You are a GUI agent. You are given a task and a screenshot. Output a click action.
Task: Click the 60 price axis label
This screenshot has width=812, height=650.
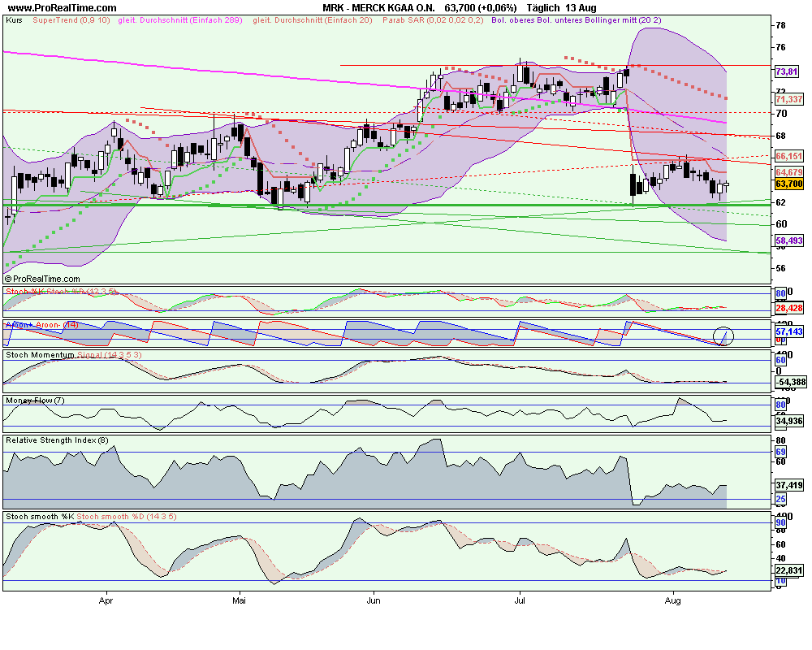pyautogui.click(x=780, y=224)
